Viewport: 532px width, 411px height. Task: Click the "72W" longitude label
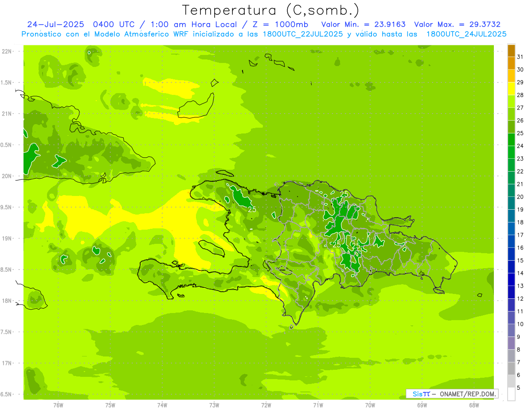click(x=266, y=405)
